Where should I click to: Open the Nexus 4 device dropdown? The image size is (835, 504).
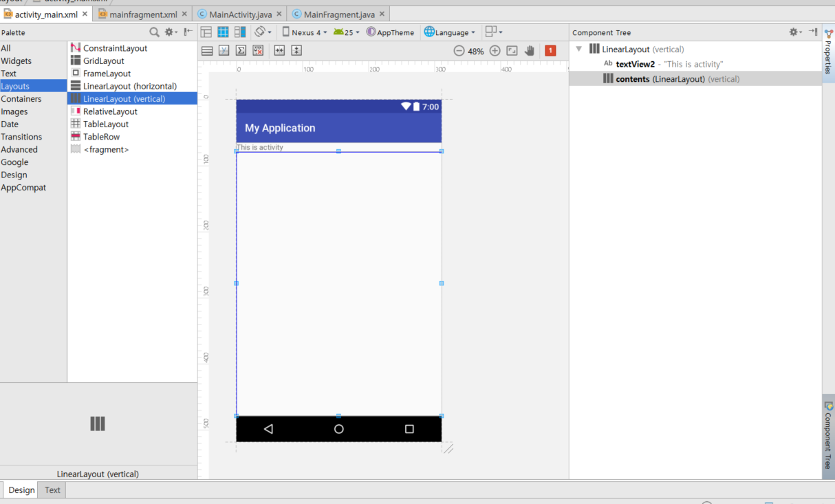(305, 32)
